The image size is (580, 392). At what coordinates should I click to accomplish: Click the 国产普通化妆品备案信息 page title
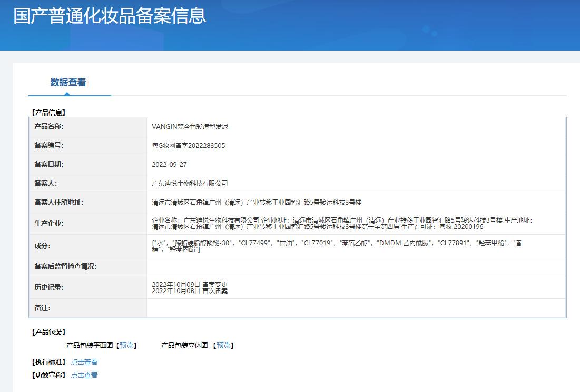pyautogui.click(x=110, y=15)
